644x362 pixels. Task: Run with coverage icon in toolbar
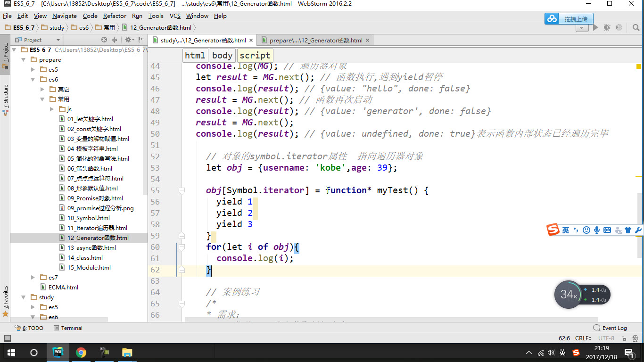tap(619, 28)
